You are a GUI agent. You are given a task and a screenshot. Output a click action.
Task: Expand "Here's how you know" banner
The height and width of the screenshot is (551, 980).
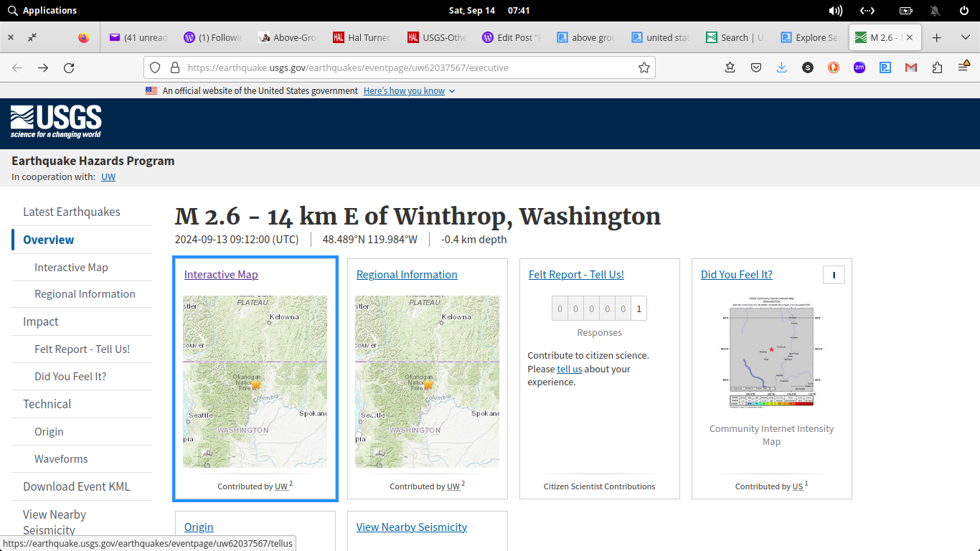pyautogui.click(x=409, y=91)
